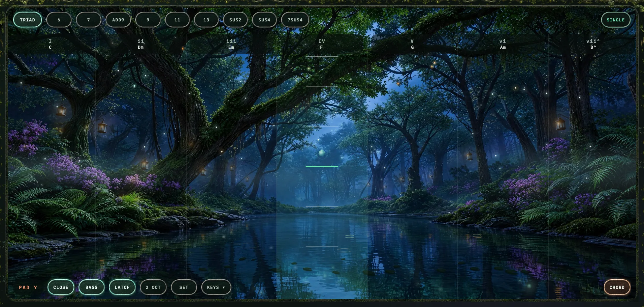Play the V chord column (G)

click(x=412, y=166)
